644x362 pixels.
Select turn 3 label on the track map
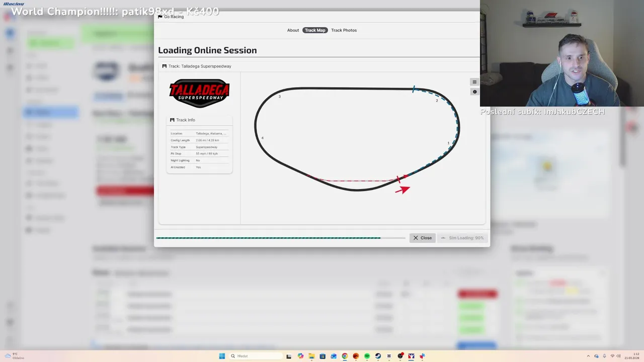pos(279,97)
